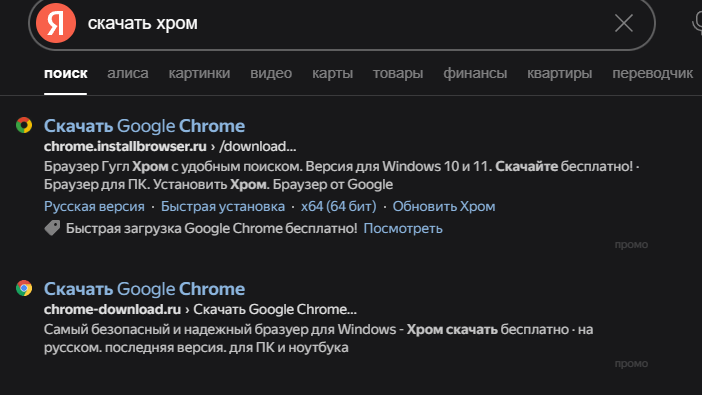Go to the видео tab
This screenshot has height=395, width=702.
(x=271, y=73)
